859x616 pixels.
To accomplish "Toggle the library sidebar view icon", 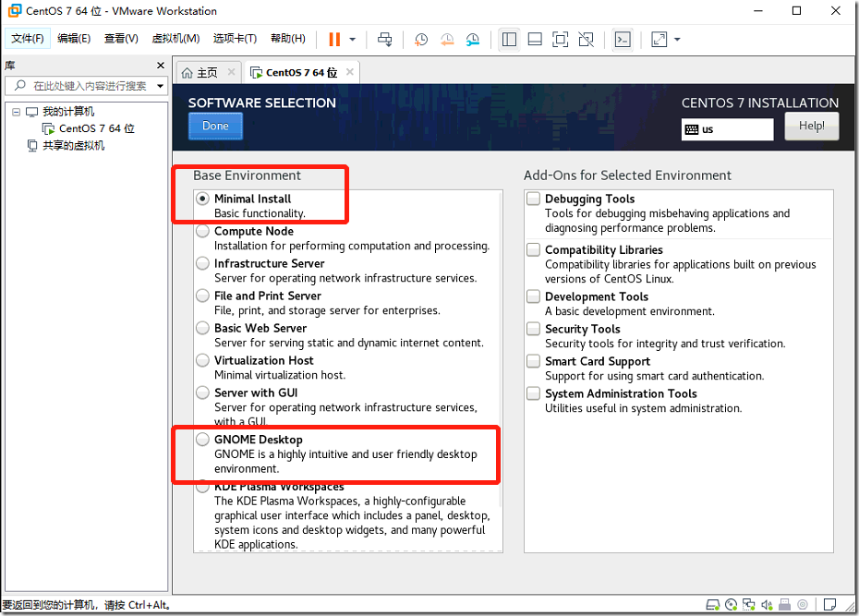I will point(509,40).
